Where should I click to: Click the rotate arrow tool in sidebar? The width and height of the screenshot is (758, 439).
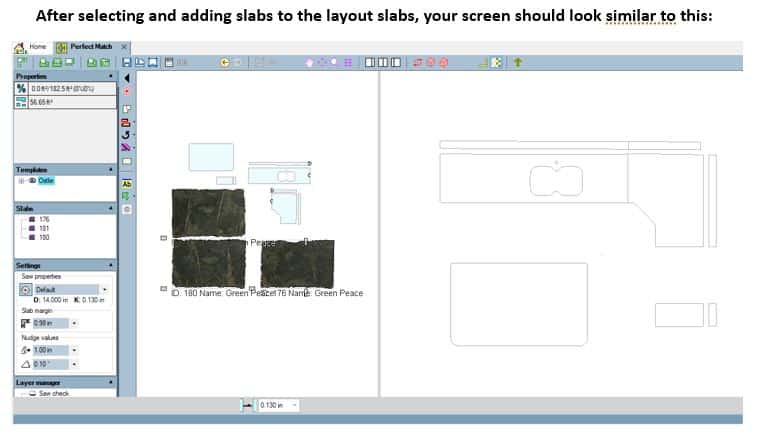tap(126, 134)
